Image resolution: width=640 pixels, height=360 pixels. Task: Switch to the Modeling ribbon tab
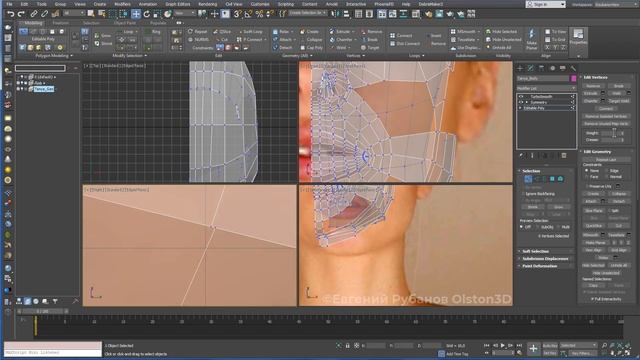[x=33, y=23]
